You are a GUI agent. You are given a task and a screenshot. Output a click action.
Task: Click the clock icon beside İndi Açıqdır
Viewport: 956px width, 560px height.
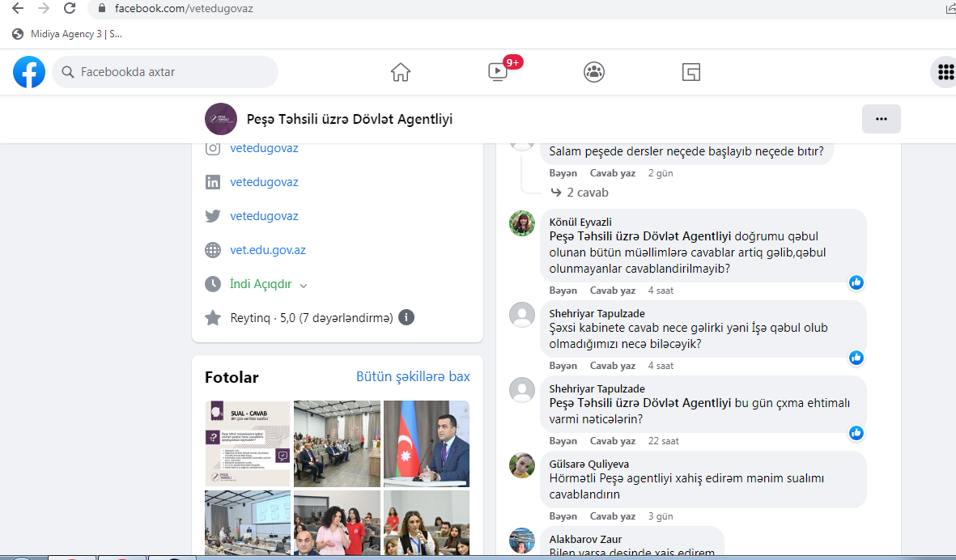(213, 284)
